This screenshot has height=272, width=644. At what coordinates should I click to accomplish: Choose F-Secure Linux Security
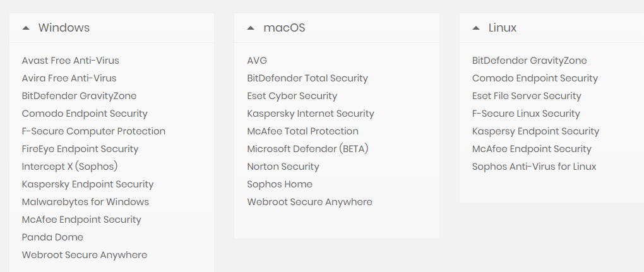click(x=526, y=114)
